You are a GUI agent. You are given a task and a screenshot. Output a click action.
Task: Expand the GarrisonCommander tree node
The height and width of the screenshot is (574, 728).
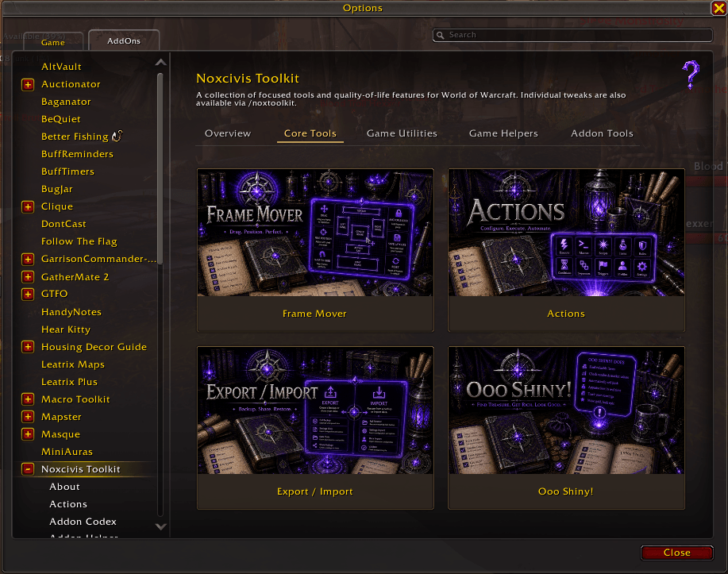[28, 259]
